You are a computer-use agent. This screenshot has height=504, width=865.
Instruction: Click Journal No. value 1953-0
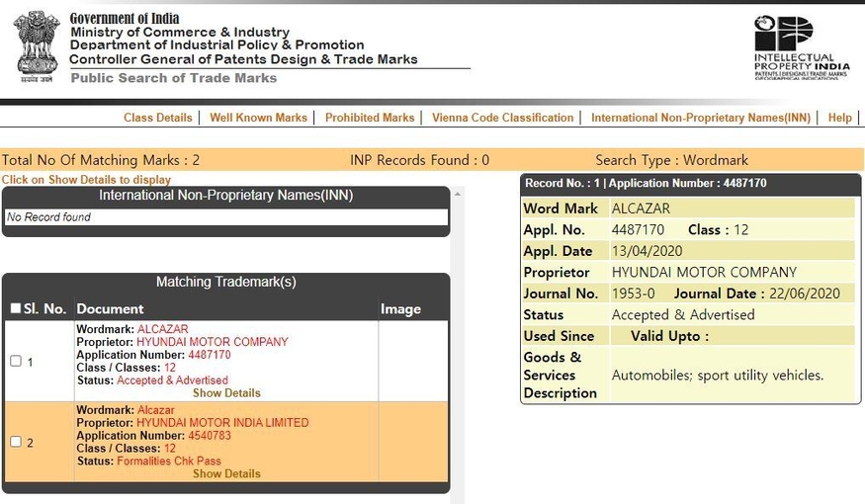pyautogui.click(x=633, y=294)
